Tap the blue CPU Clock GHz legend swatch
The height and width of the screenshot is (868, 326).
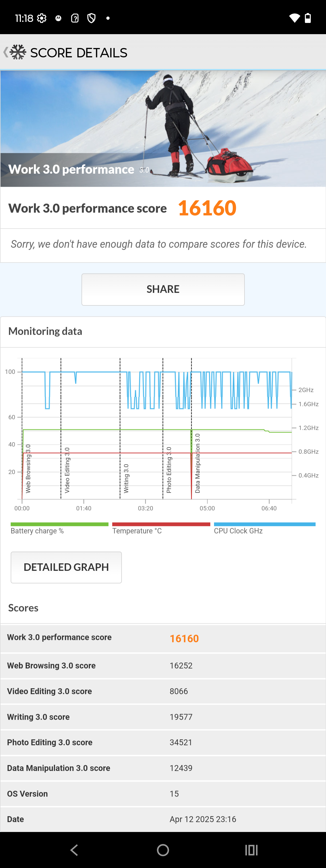pyautogui.click(x=265, y=524)
